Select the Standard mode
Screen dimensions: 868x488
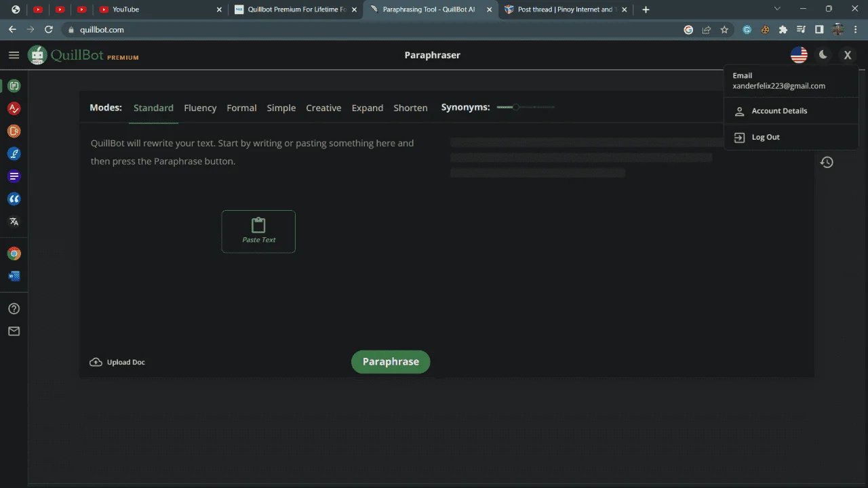pyautogui.click(x=153, y=108)
